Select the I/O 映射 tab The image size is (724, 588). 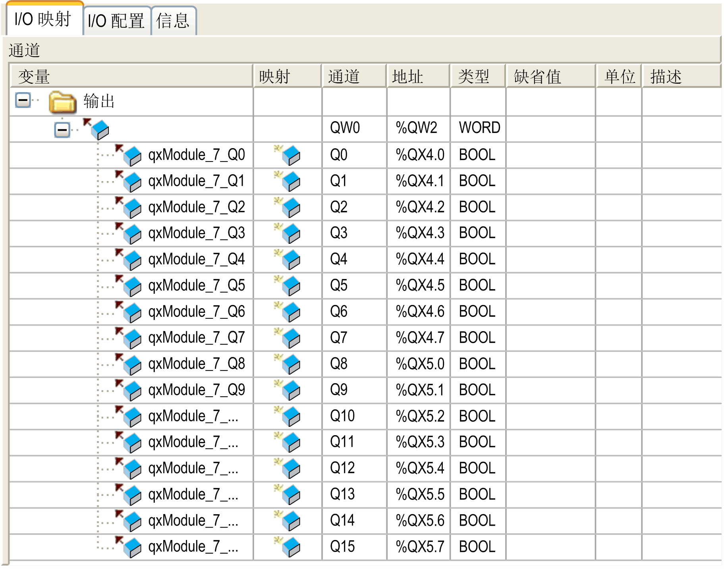pos(42,19)
